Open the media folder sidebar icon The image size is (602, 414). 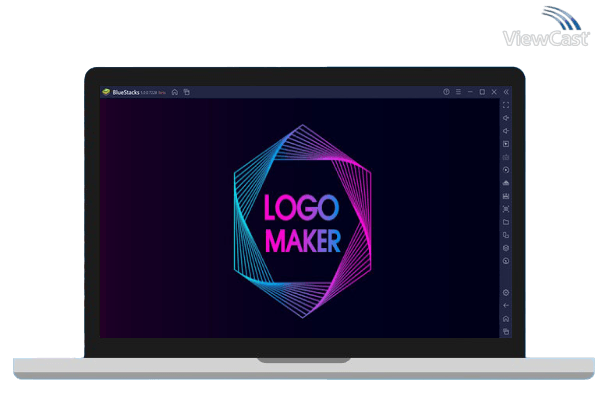pos(506,222)
